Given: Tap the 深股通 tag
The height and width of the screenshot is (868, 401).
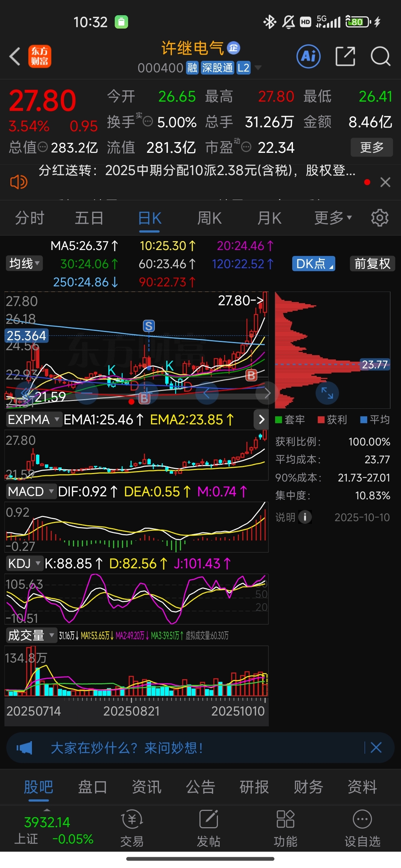Looking at the screenshot, I should tap(218, 68).
